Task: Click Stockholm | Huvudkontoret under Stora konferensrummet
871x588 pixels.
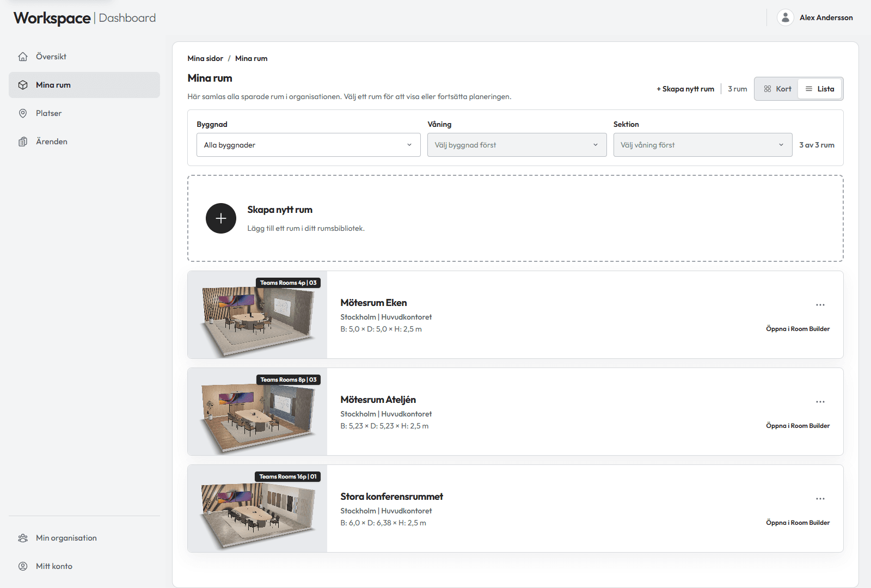Action: [386, 511]
